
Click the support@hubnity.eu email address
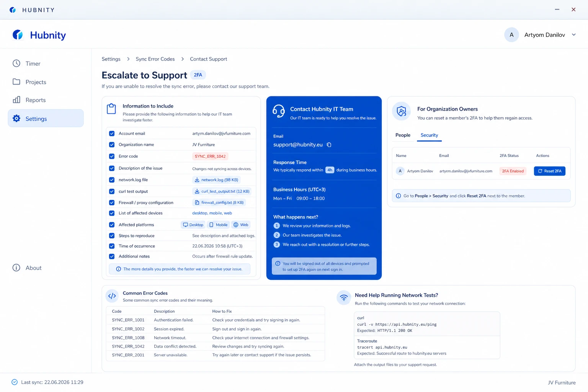298,145
